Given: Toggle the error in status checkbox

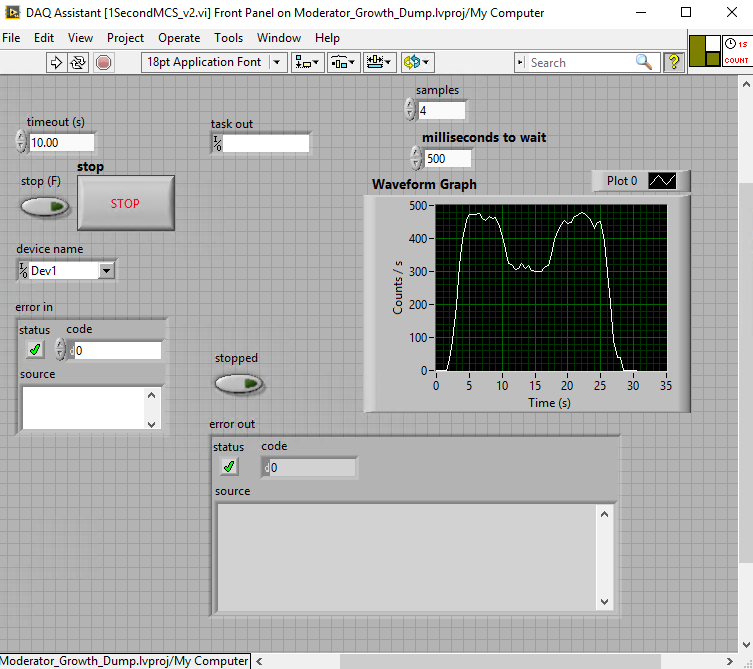Looking at the screenshot, I should 36,349.
